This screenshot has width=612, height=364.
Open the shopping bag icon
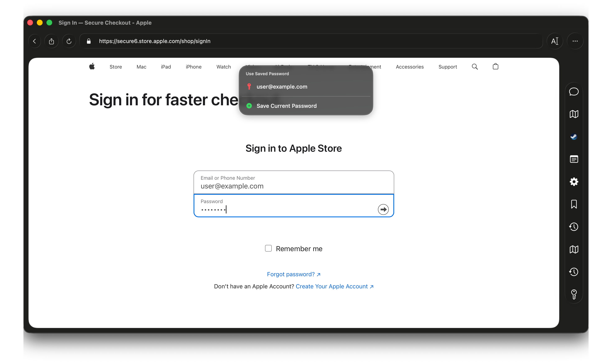point(495,66)
